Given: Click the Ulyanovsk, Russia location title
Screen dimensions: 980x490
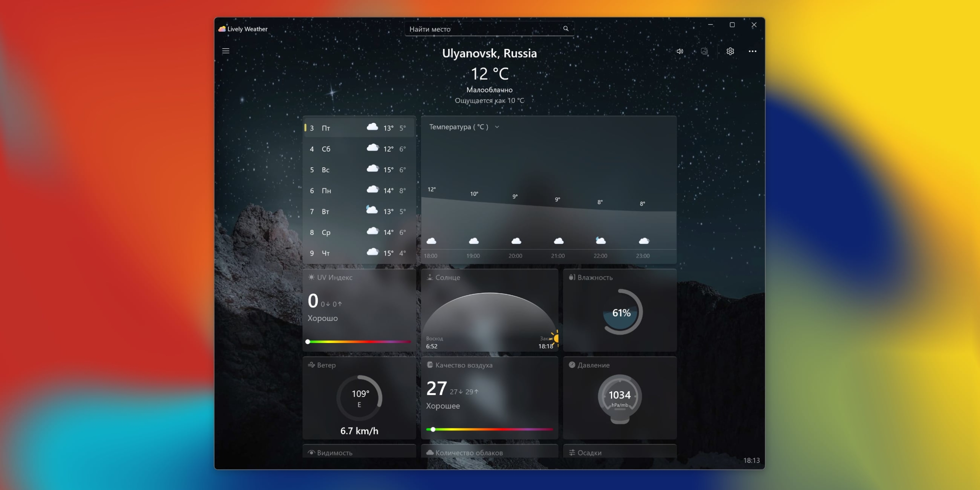Looking at the screenshot, I should (490, 53).
